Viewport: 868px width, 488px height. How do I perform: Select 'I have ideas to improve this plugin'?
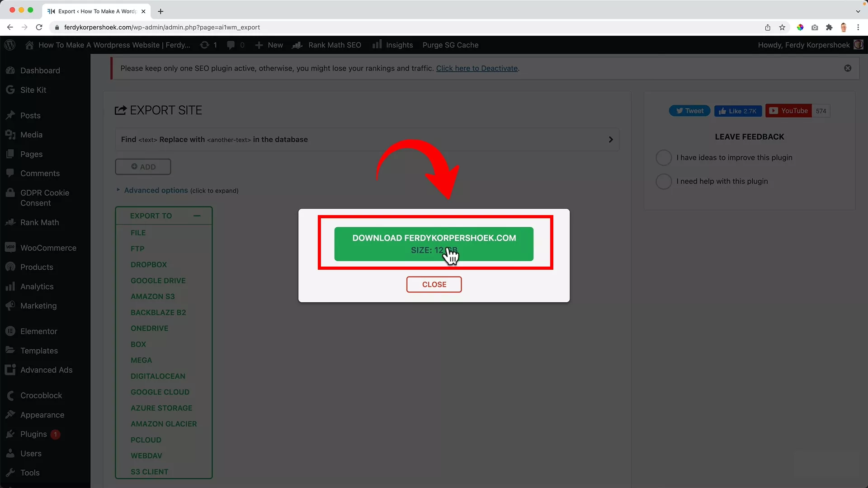[x=664, y=158]
